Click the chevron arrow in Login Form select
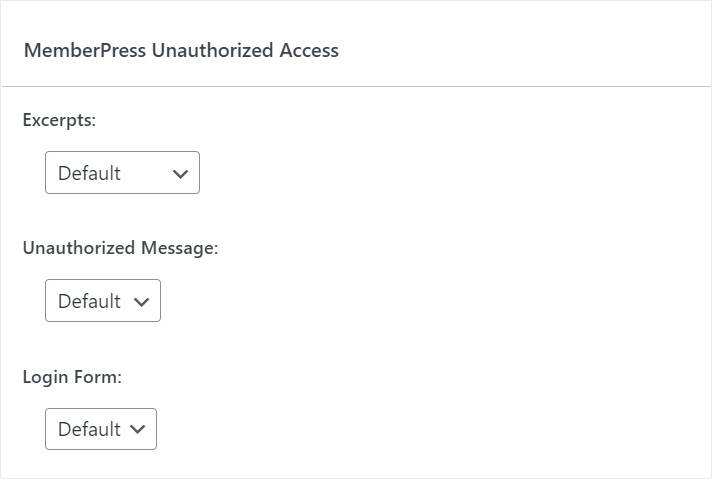 [137, 429]
